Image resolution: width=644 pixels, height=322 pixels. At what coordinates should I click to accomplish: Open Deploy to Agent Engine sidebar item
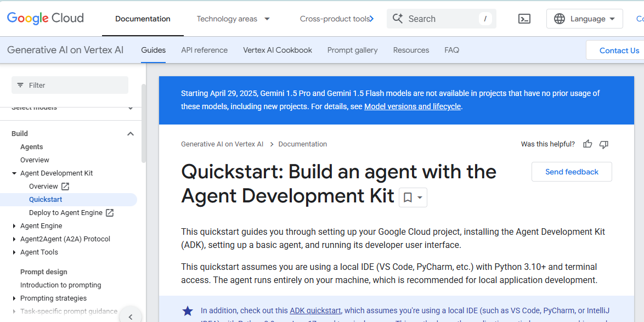click(x=66, y=213)
